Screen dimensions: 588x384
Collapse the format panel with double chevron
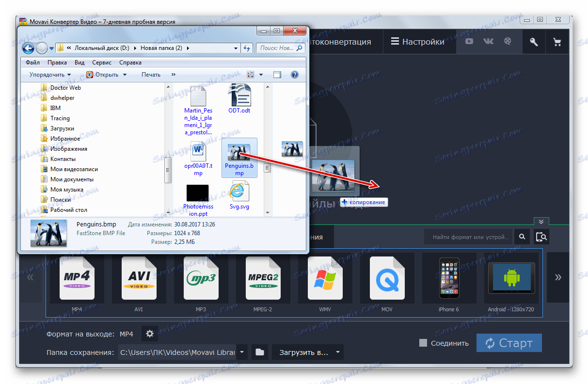tap(541, 221)
